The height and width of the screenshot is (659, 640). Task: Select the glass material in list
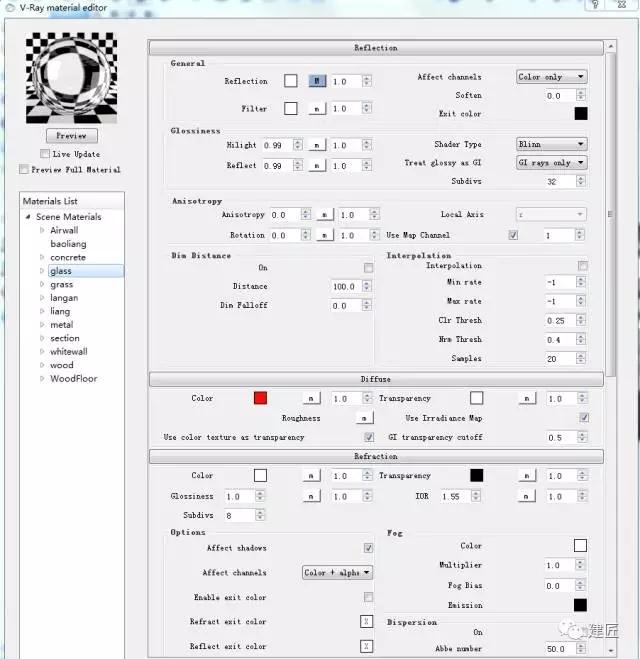pyautogui.click(x=86, y=271)
